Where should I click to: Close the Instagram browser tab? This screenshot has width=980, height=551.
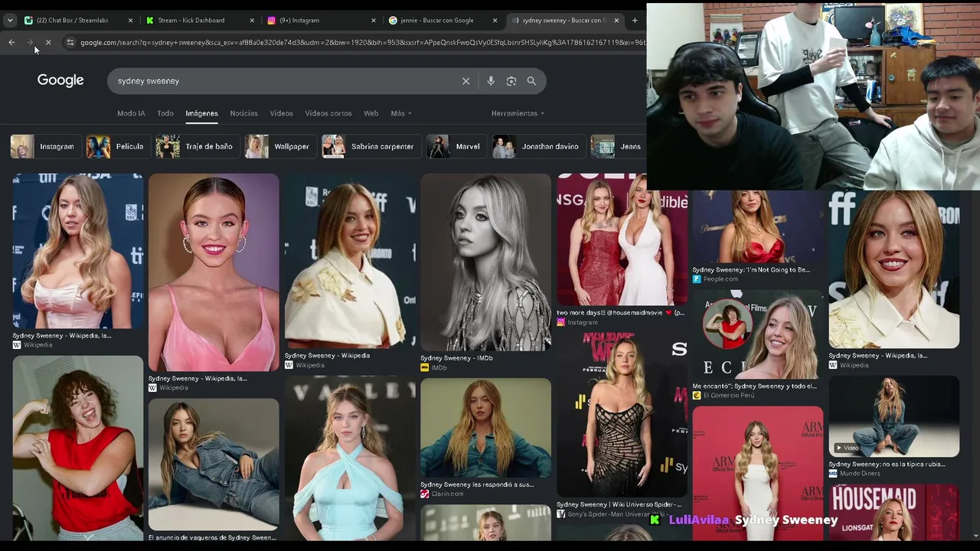pyautogui.click(x=374, y=21)
